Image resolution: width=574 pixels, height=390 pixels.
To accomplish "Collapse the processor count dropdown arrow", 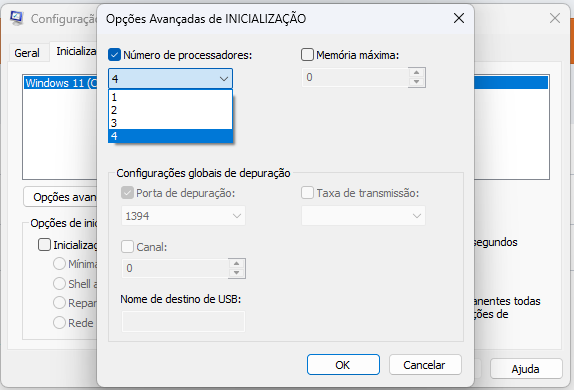I will 224,79.
